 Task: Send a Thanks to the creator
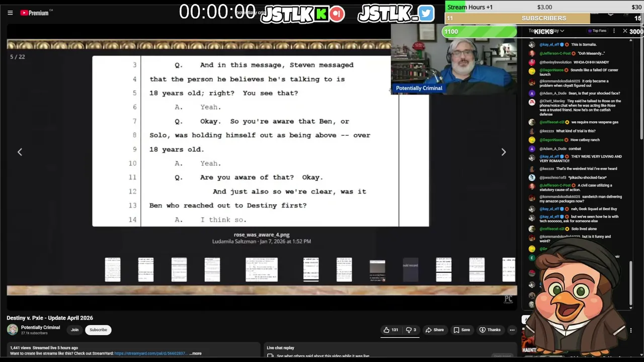(x=491, y=330)
